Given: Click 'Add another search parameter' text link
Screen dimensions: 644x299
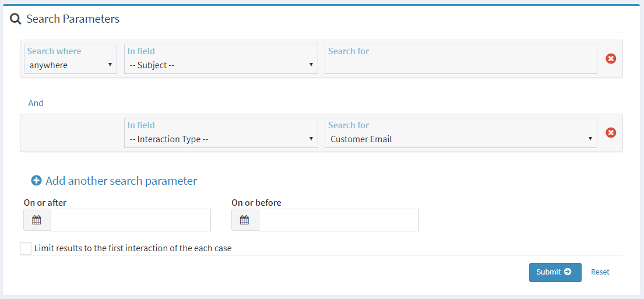Looking at the screenshot, I should click(x=122, y=181).
